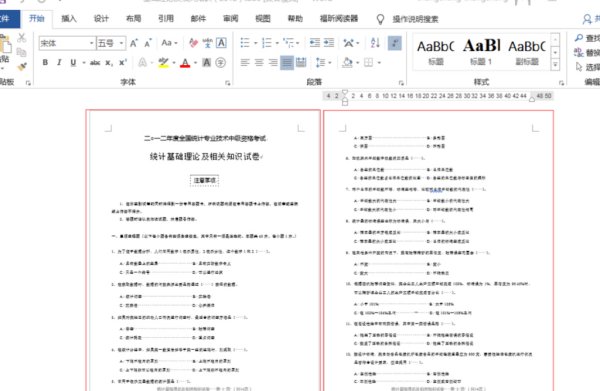Image resolution: width=600 pixels, height=391 pixels.
Task: Apply the 副标题 style
Action: click(x=527, y=52)
